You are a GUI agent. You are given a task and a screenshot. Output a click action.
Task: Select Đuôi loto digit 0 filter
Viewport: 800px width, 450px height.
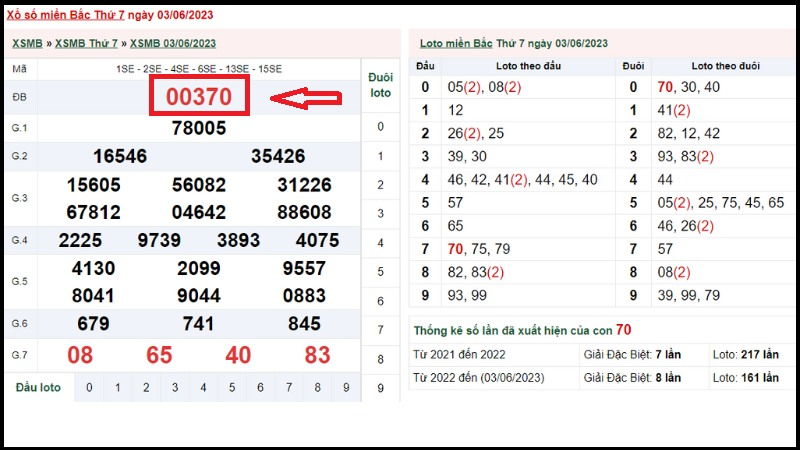point(381,127)
